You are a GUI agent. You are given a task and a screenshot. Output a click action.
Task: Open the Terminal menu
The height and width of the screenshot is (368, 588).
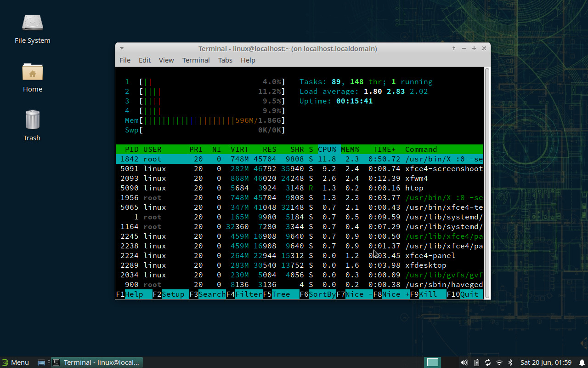196,60
